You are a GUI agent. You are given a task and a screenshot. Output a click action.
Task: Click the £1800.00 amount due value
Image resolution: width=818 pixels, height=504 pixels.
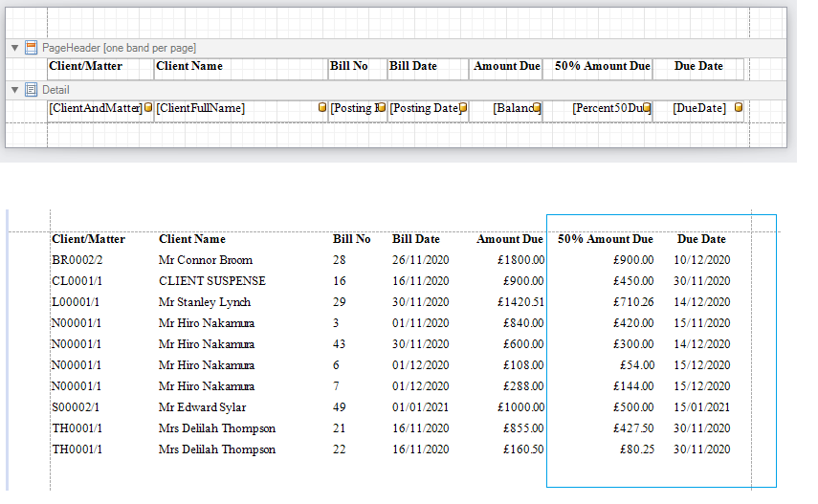pos(521,260)
